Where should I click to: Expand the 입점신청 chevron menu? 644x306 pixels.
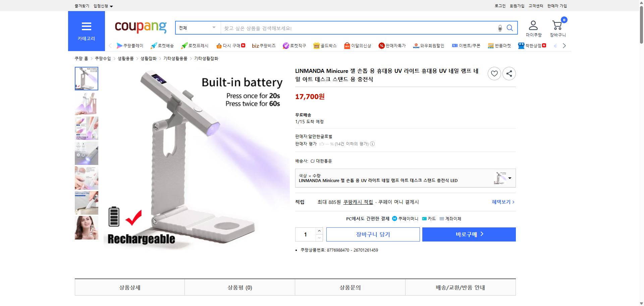point(112,6)
